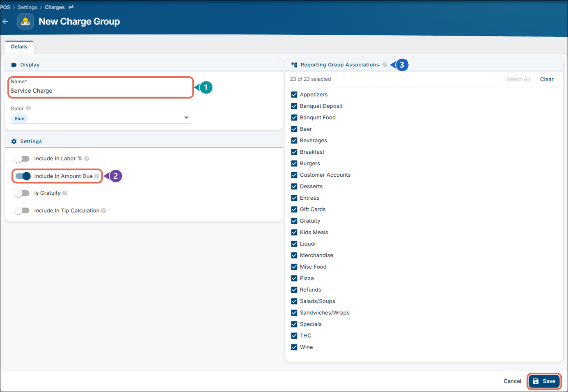Image resolution: width=568 pixels, height=392 pixels.
Task: Uncheck the Customer Accounts checkbox
Action: click(294, 175)
